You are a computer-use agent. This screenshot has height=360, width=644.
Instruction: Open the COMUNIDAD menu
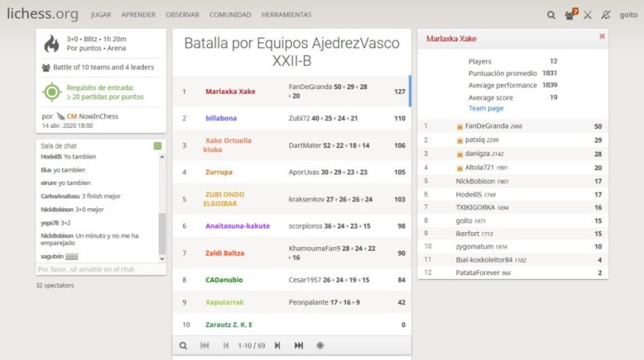pos(230,14)
